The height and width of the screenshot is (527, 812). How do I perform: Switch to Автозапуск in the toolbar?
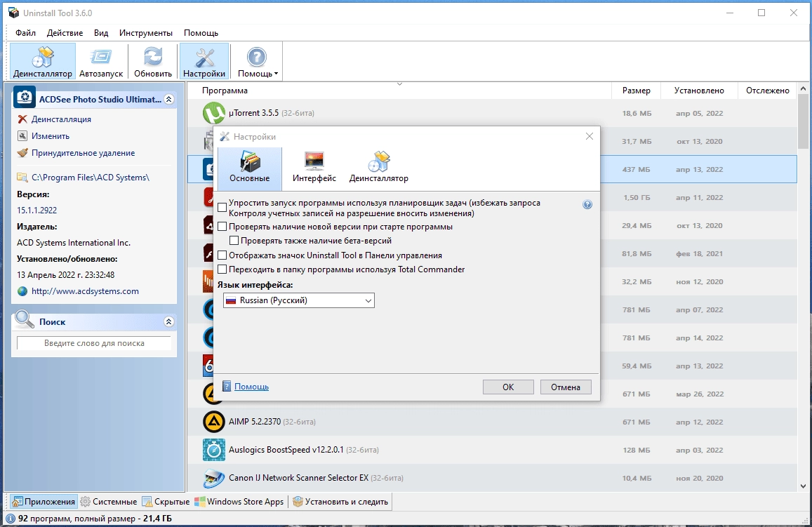(101, 61)
